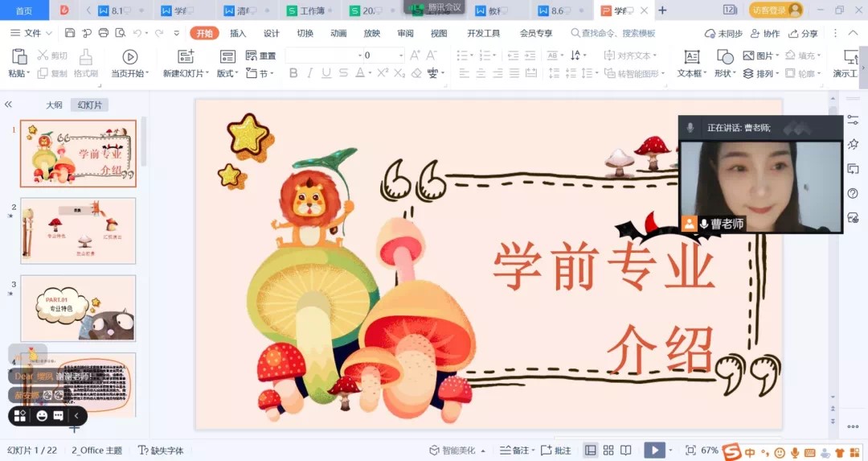Open the font size dropdown
Screen dimensions: 868x461
[400, 56]
